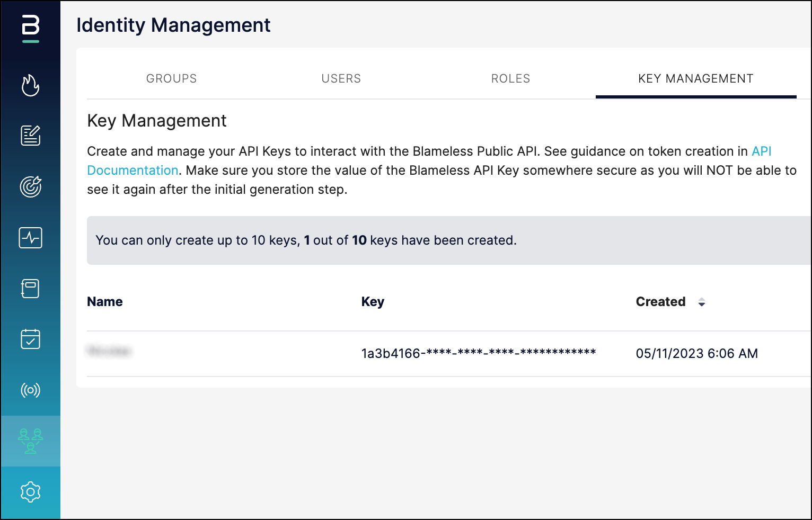
Task: Open the runbooks notebook icon
Action: coord(31,289)
